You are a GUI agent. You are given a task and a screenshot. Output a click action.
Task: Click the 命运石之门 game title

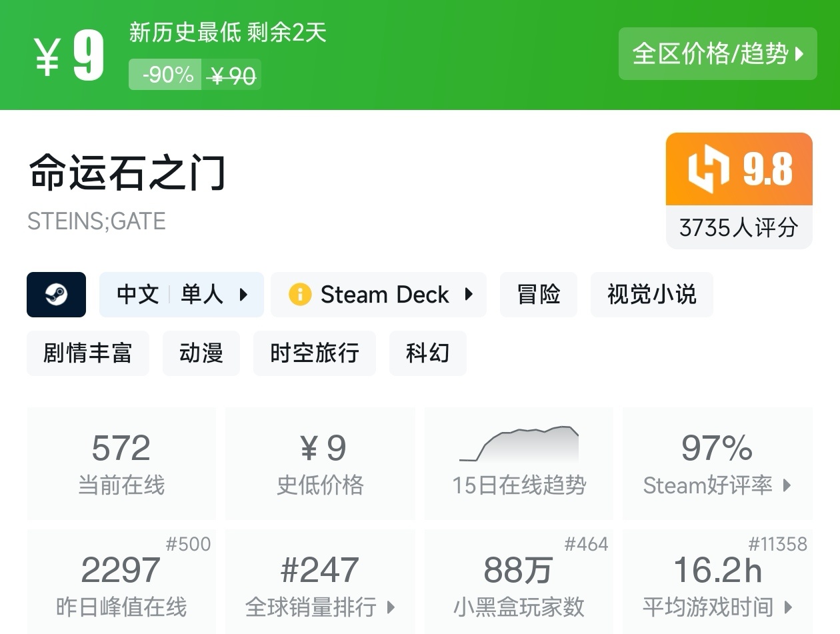click(x=127, y=173)
